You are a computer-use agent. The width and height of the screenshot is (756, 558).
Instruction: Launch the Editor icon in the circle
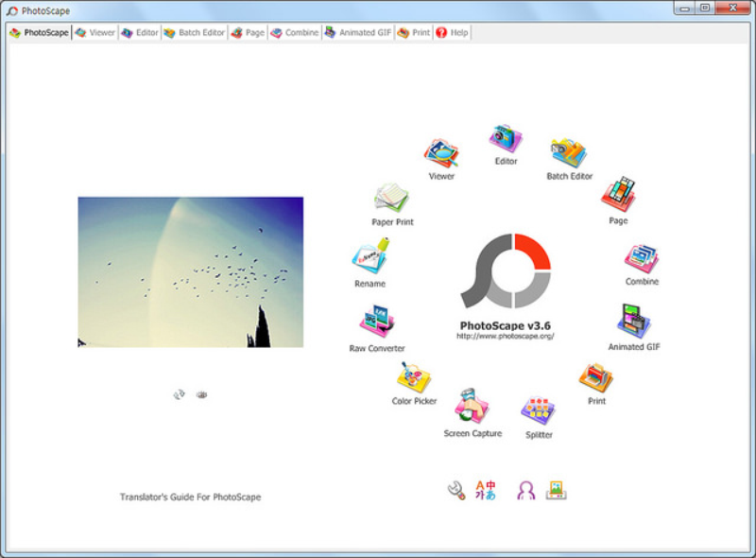coord(506,142)
